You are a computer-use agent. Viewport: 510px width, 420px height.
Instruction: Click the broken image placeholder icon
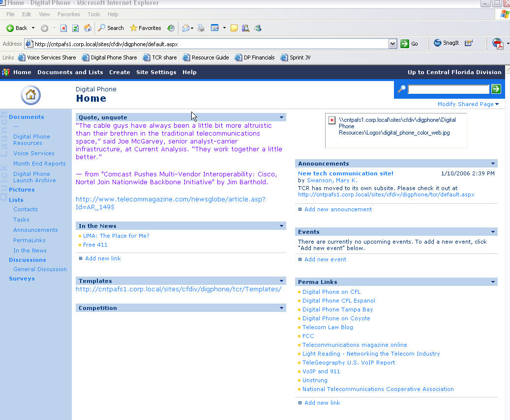(x=332, y=120)
